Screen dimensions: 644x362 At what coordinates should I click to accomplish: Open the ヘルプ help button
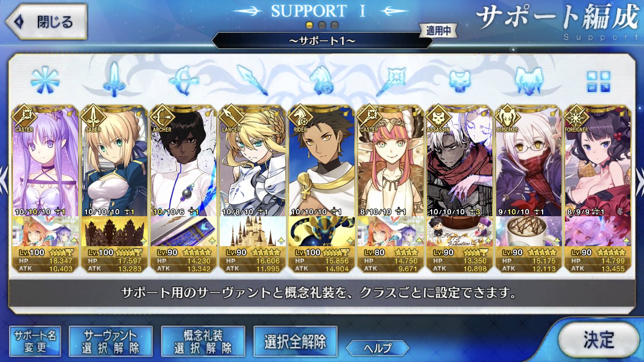(x=378, y=348)
